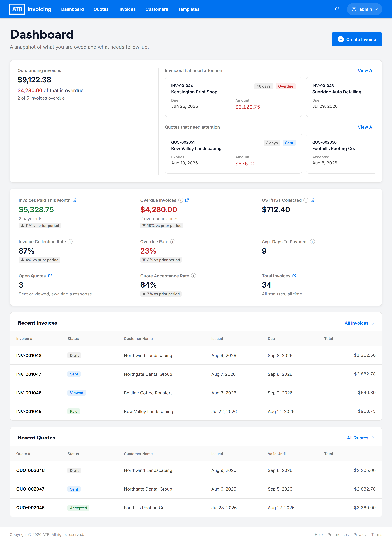Open the INV-001044 Kensington Print Shop card
Screen dimensions: 392x542
[233, 97]
